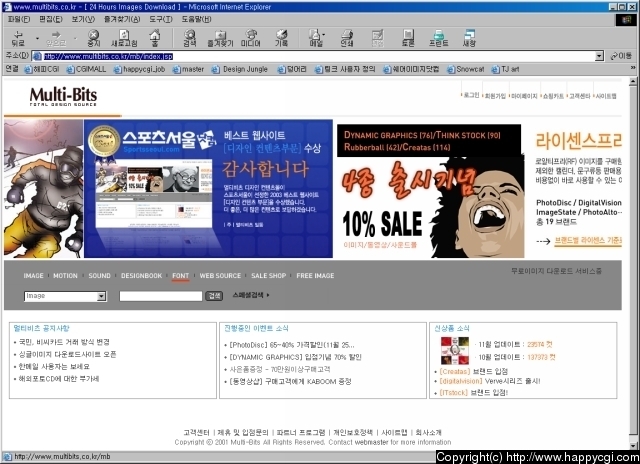Select the MOTION navigation tab
Screen dimensions: 640x464
click(x=65, y=276)
